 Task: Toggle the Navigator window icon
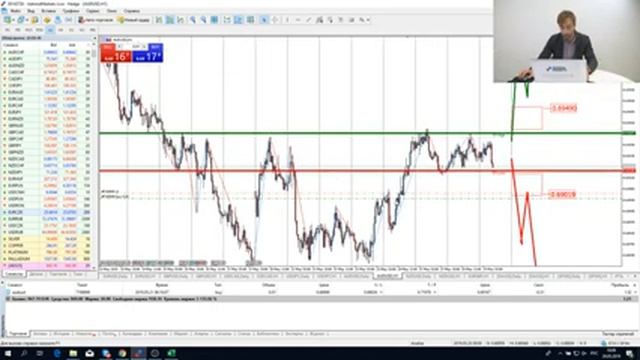tap(47, 20)
